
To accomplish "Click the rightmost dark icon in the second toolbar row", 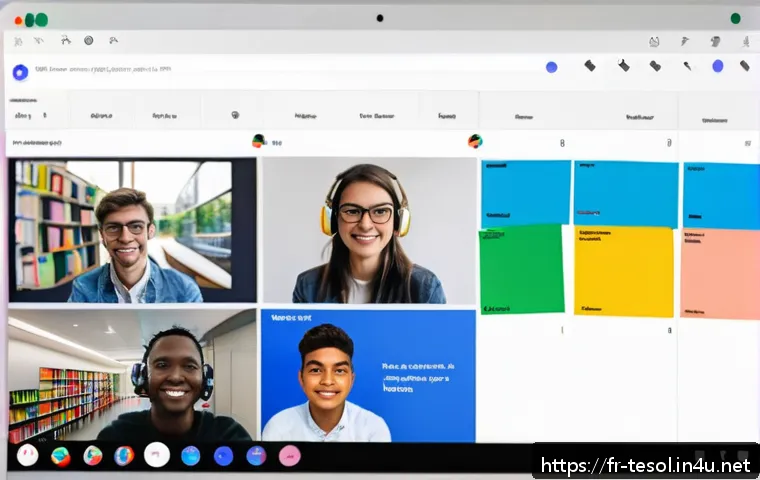I will (x=745, y=66).
